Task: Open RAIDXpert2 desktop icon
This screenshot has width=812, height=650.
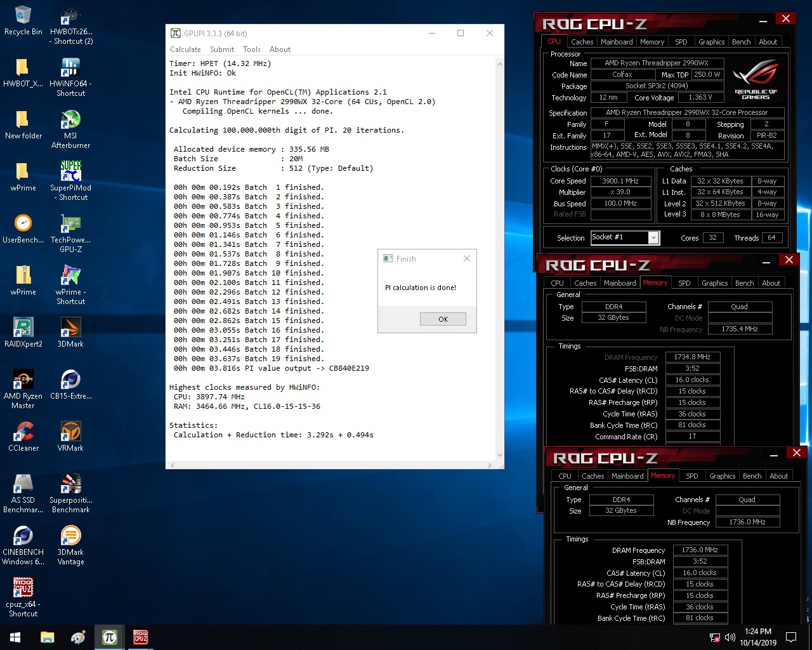Action: point(23,333)
